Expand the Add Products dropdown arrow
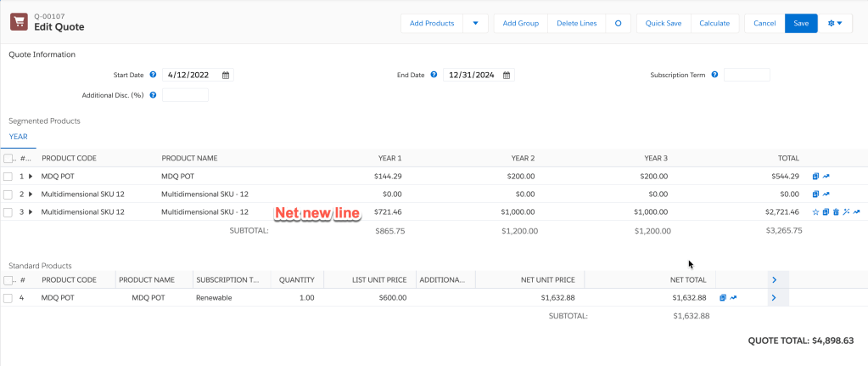The height and width of the screenshot is (366, 868). point(475,24)
